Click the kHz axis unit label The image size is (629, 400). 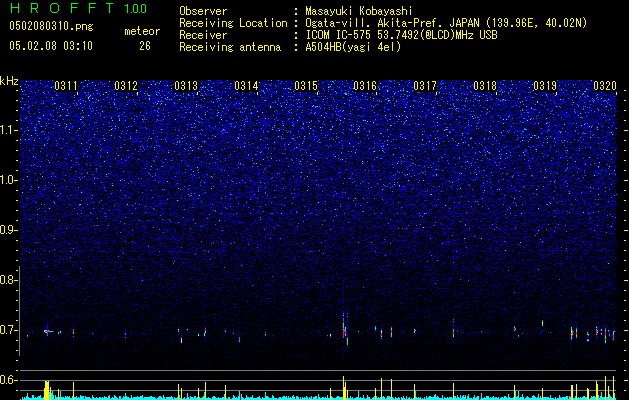9,81
